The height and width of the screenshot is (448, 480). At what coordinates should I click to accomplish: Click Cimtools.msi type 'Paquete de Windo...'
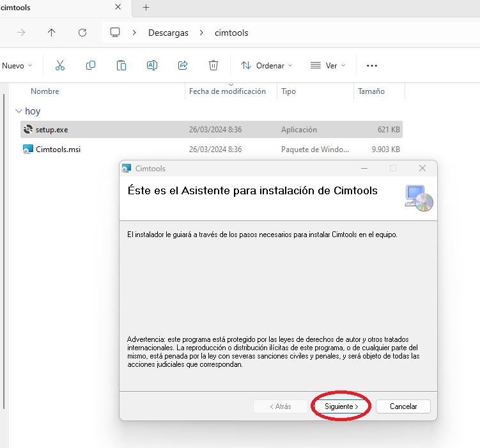[x=315, y=150]
